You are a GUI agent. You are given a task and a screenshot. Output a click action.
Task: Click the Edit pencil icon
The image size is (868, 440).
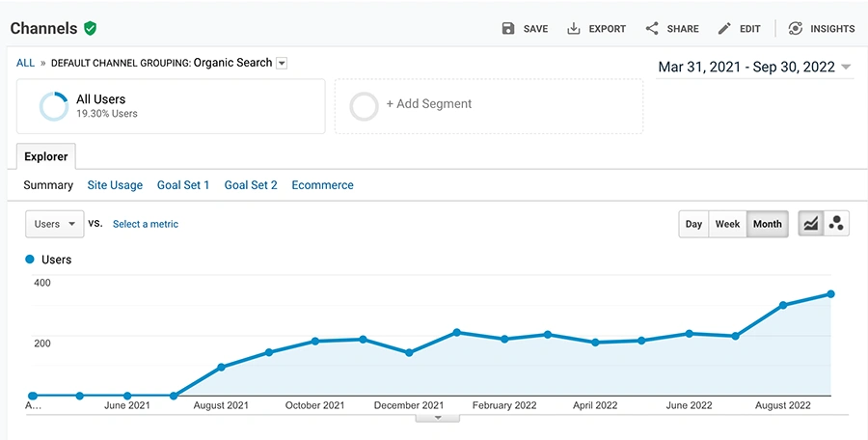(724, 29)
